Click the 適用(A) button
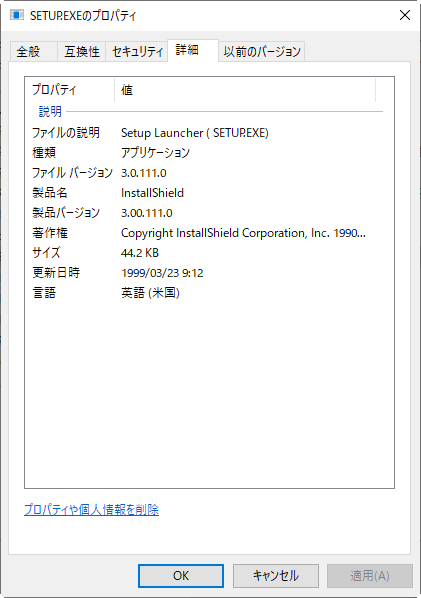This screenshot has height=598, width=421. (370, 575)
